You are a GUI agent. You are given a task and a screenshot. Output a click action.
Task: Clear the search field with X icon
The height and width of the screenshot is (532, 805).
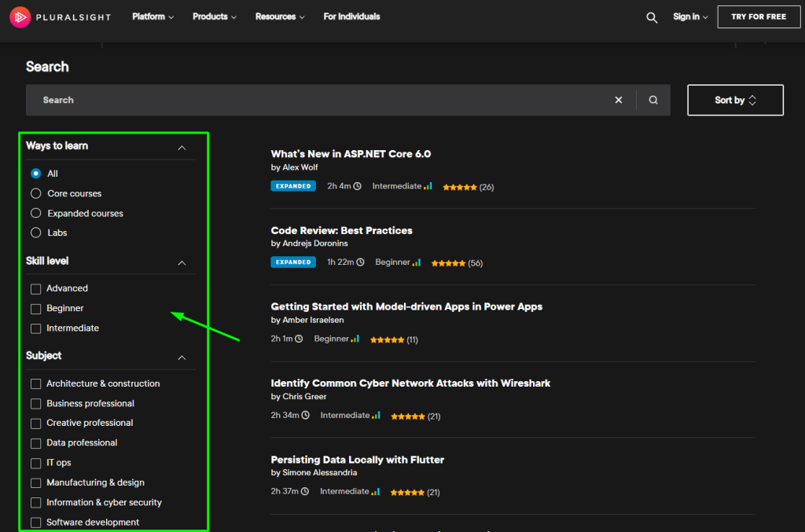(x=619, y=100)
